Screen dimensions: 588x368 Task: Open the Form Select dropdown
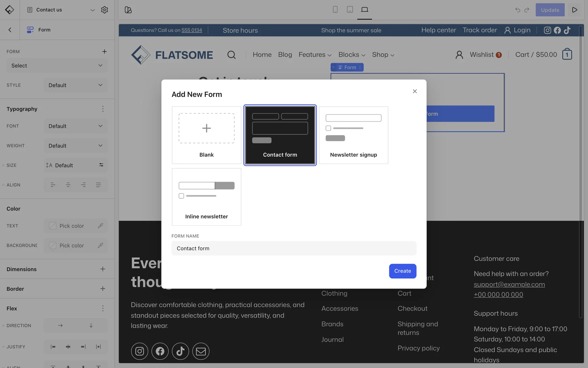[57, 65]
